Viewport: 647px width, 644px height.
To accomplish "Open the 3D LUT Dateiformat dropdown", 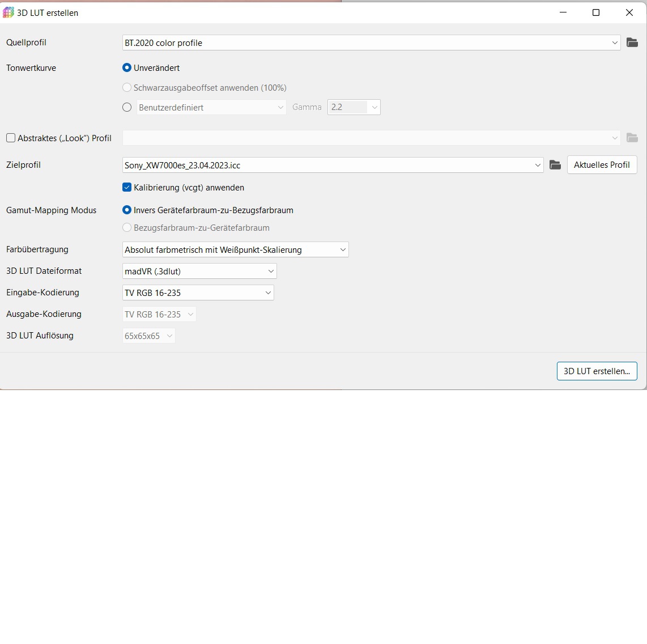I will pos(270,272).
